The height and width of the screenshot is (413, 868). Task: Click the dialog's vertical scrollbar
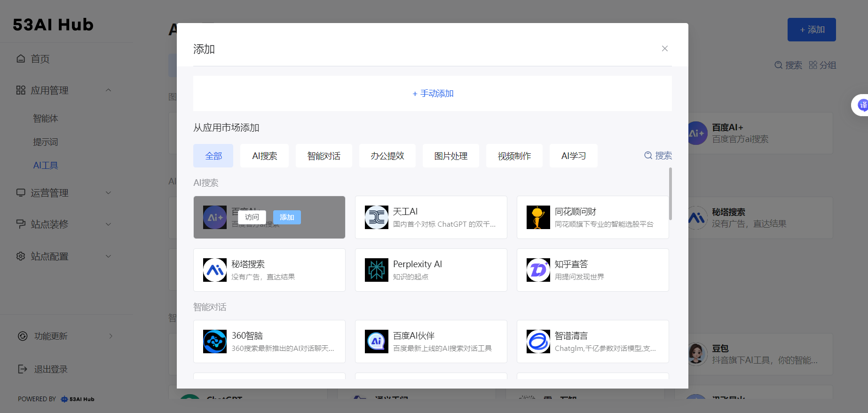(x=670, y=194)
